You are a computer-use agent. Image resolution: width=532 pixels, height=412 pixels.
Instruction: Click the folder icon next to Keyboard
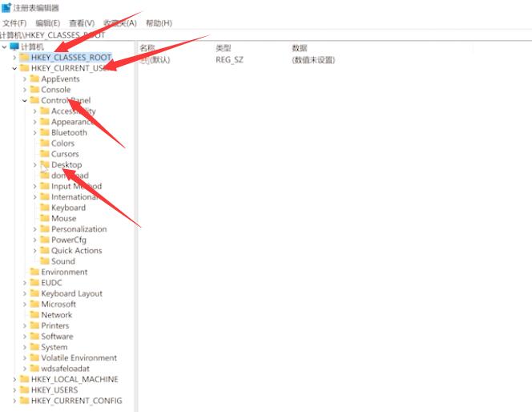[45, 208]
